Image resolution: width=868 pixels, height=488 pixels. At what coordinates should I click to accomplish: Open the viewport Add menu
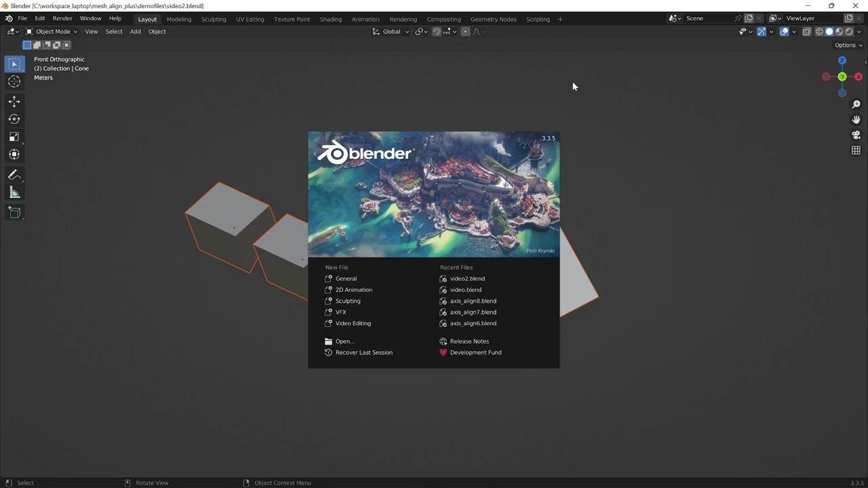(x=136, y=32)
